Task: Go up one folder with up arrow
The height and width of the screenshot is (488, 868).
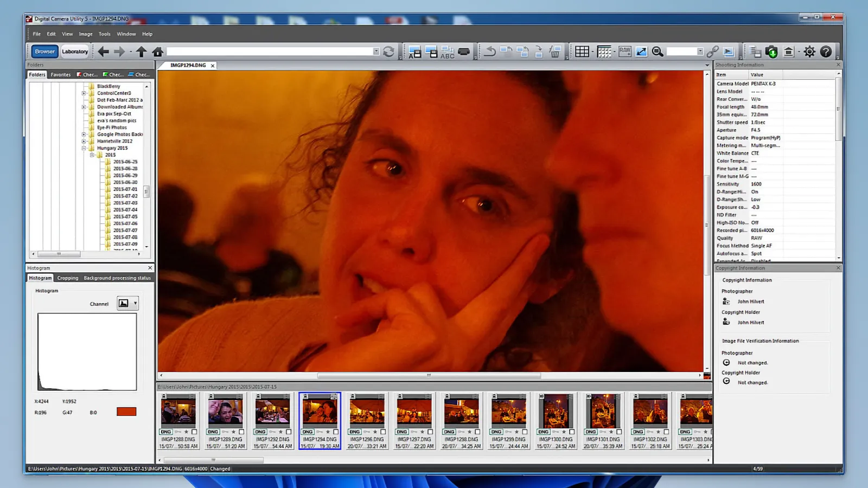Action: pos(141,52)
